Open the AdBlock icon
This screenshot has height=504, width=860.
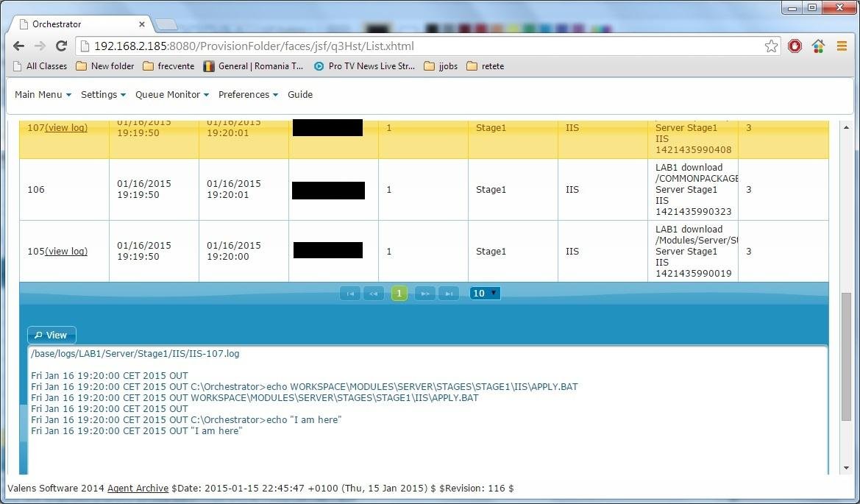point(795,46)
